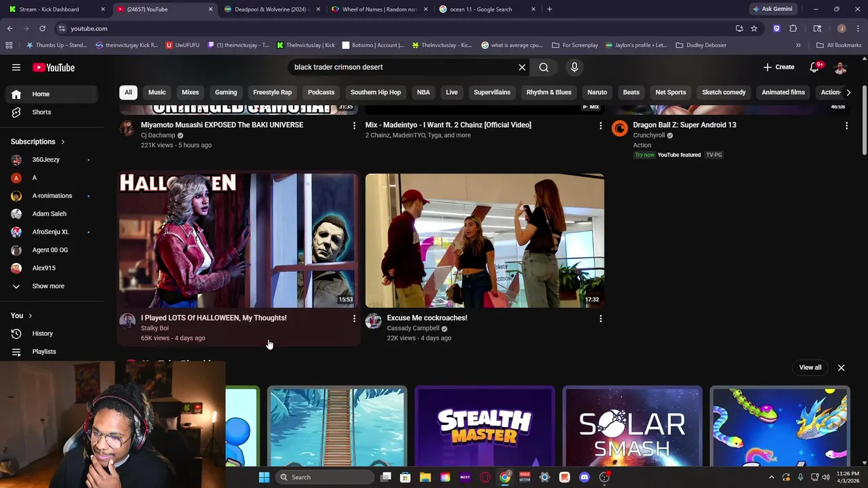Click the Windows taskbar Search box
Screen dimensions: 868x488
[325, 477]
